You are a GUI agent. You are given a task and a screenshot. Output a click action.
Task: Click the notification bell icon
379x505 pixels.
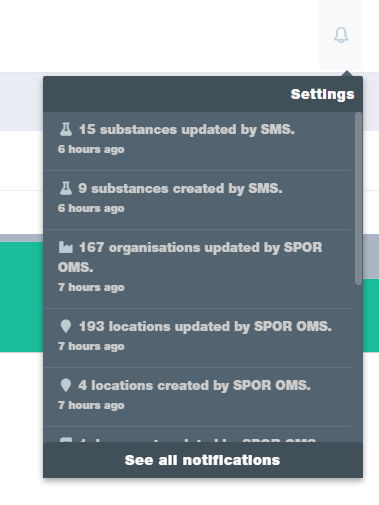[x=341, y=35]
